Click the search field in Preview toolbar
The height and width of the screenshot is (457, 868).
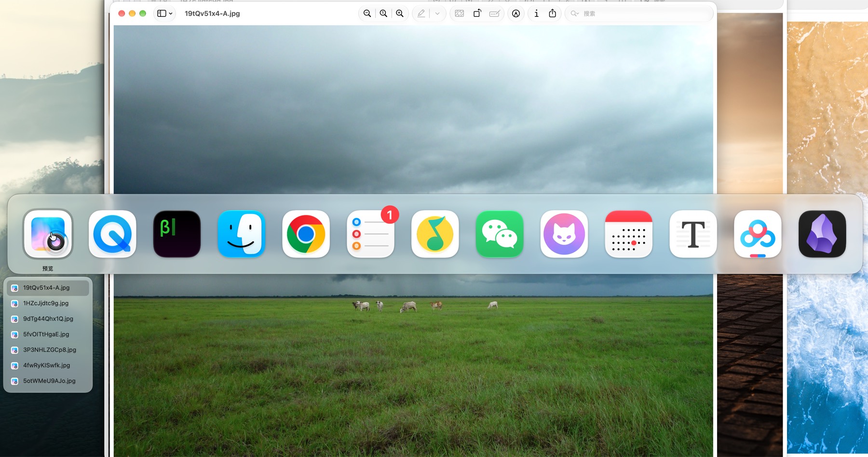coord(639,13)
